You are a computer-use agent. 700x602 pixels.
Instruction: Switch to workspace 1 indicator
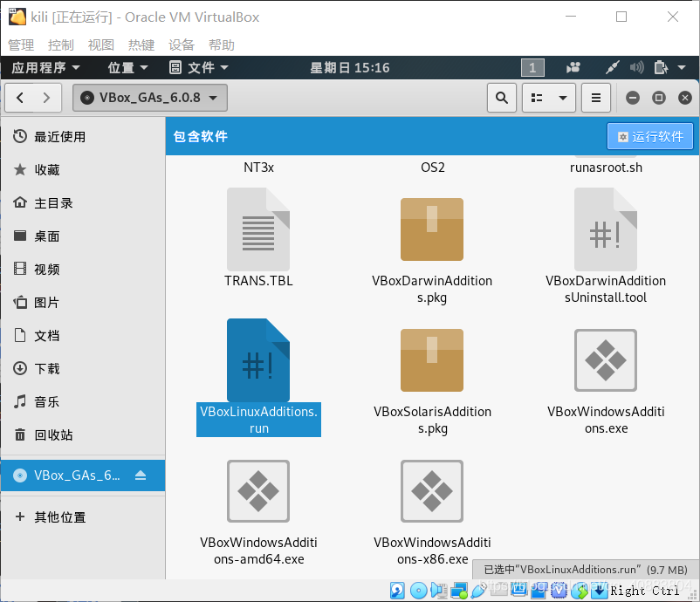[x=532, y=68]
